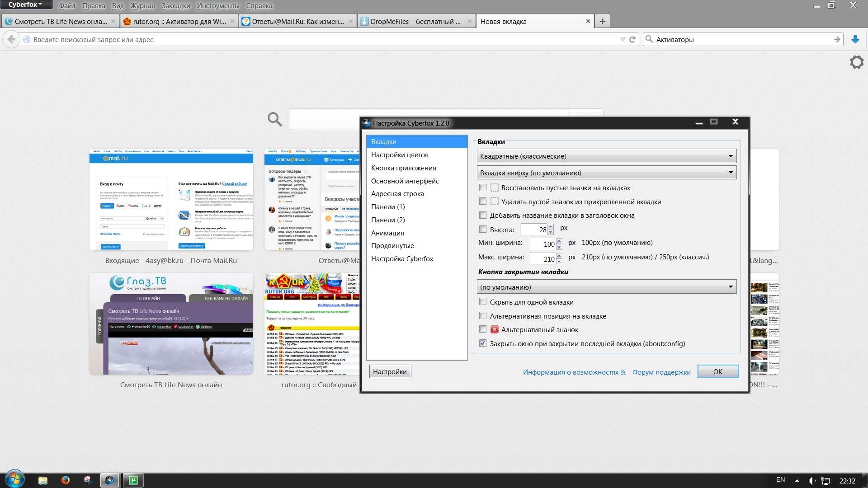This screenshot has height=488, width=868.
Task: Select Основной интерфейс in settings list
Action: pos(417,181)
